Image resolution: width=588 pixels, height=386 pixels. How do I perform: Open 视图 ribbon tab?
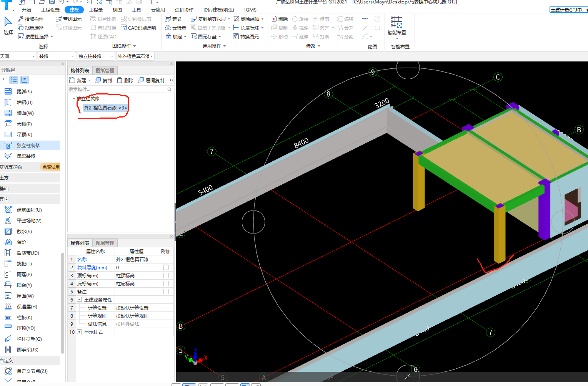point(117,10)
